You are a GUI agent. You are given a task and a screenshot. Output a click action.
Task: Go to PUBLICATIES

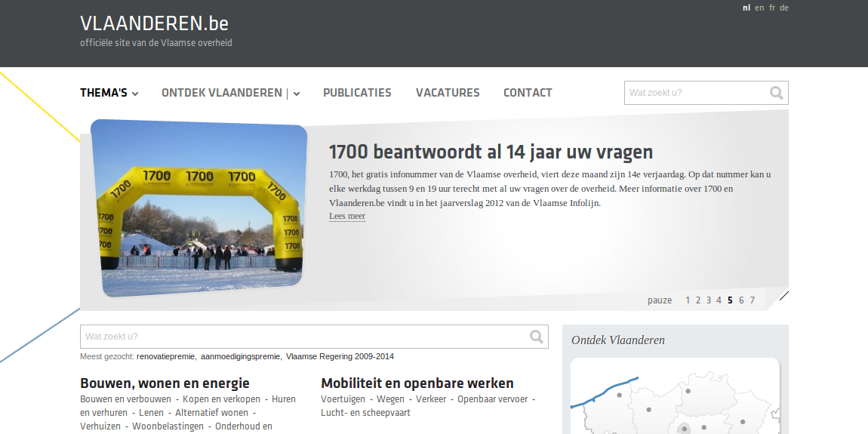pos(357,92)
